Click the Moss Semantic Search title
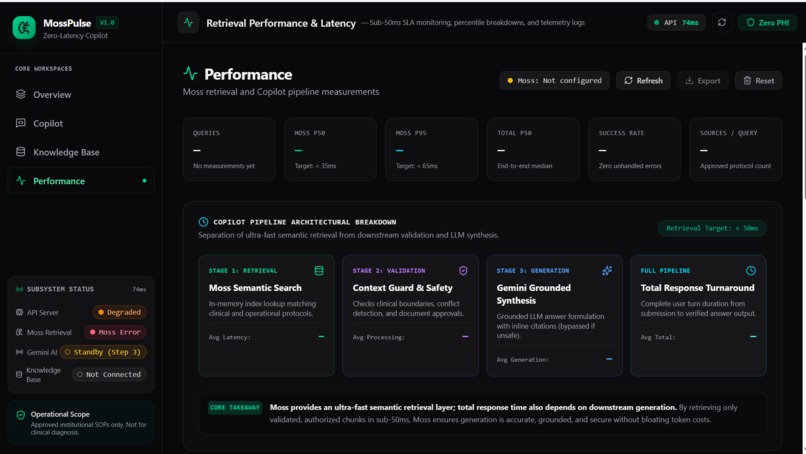The height and width of the screenshot is (454, 806). pos(255,288)
